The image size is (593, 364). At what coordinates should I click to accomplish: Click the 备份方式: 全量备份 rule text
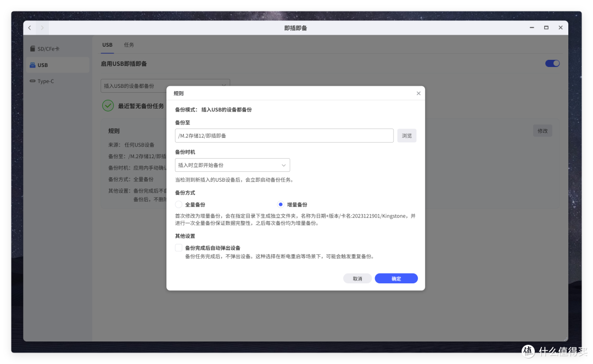(x=131, y=179)
